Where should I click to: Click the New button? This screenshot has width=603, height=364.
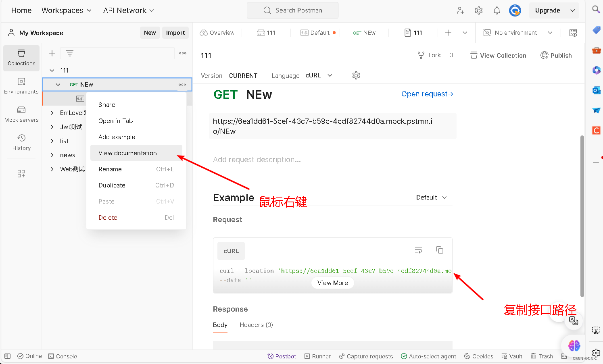coord(150,33)
